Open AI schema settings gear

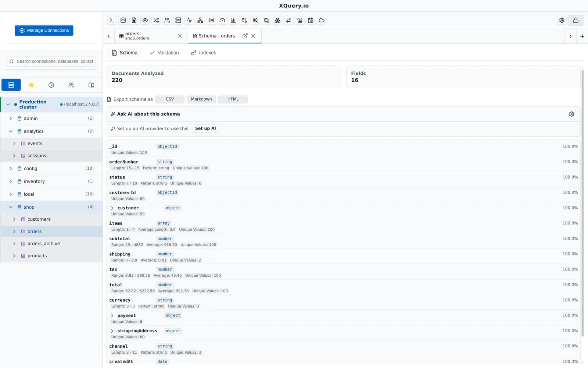click(571, 114)
